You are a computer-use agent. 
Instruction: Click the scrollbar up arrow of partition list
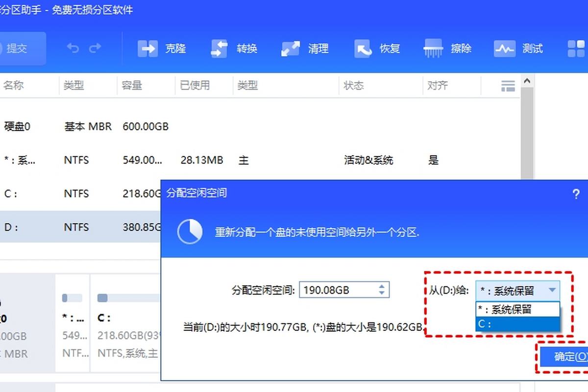coord(527,80)
